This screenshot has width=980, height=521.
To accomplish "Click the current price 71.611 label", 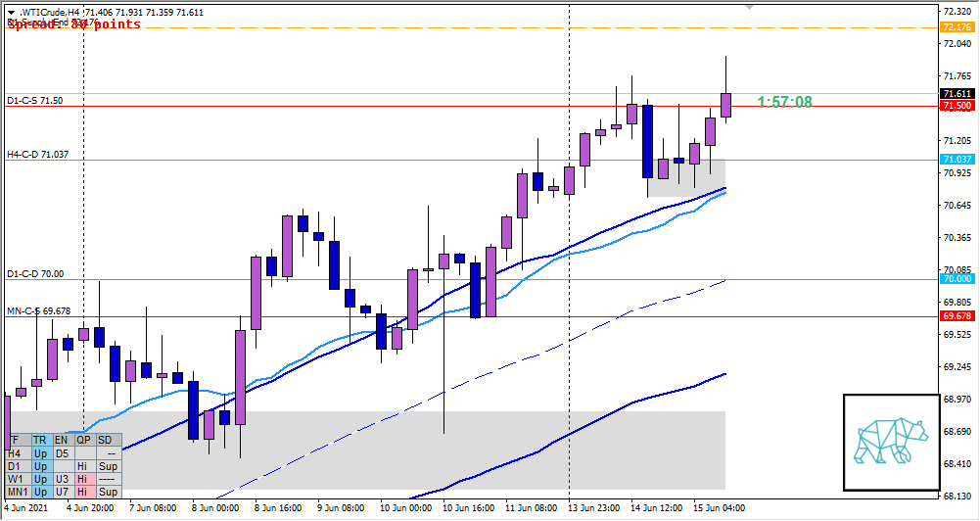I will (x=956, y=94).
